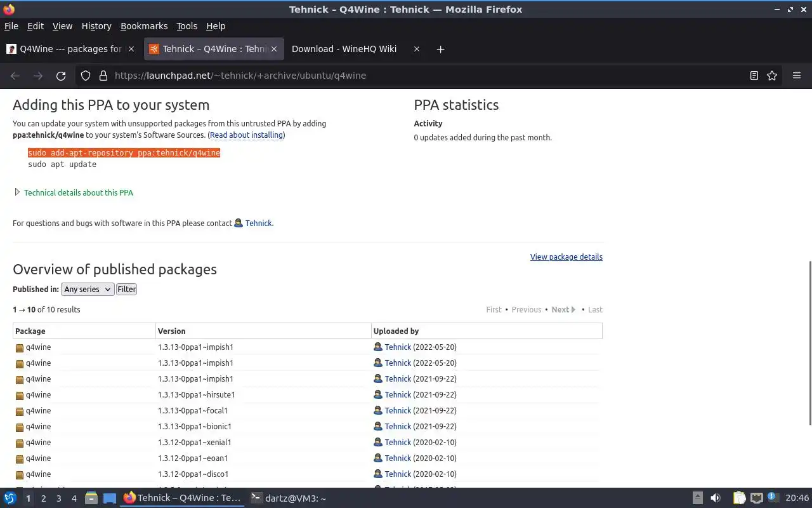Close the Download - WineHQ Wiki tab

(416, 49)
